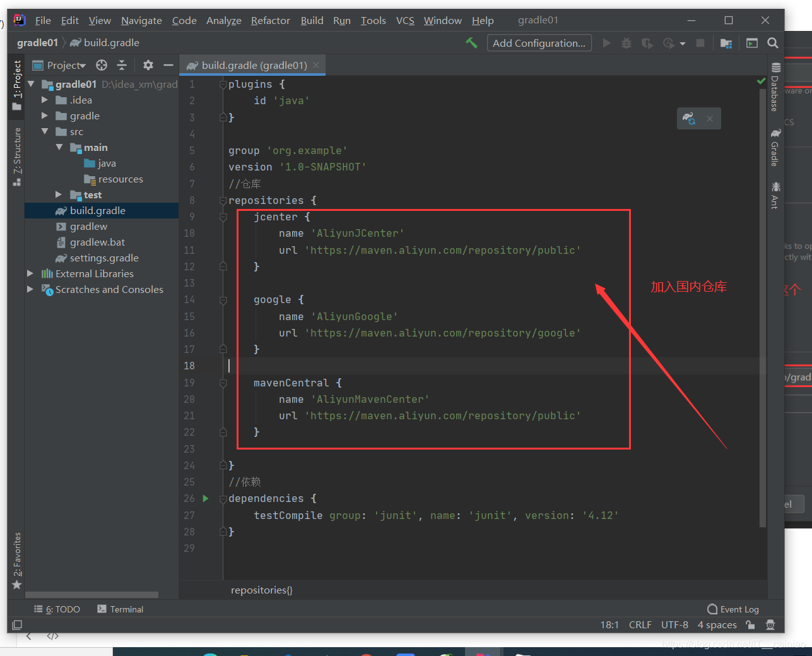812x656 pixels.
Task: Open the VCS menu
Action: tap(405, 20)
